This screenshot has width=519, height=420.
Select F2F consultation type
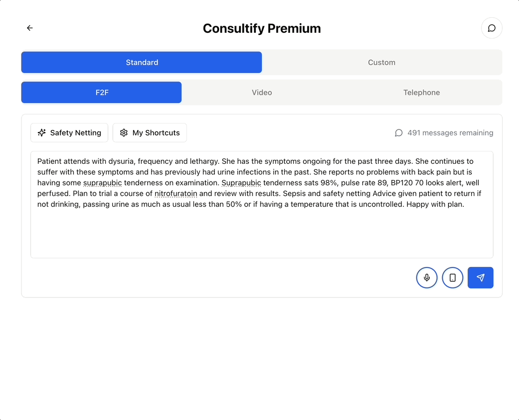coord(102,92)
